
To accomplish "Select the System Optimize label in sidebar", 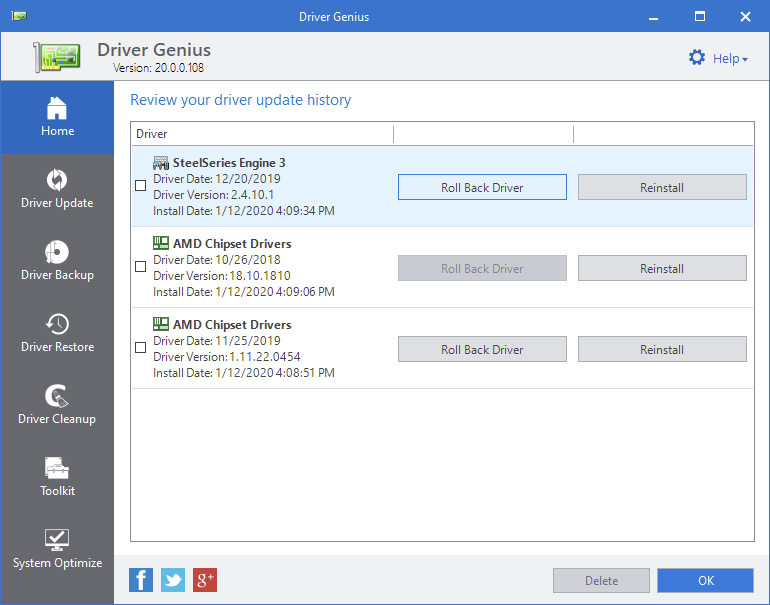I will click(57, 563).
